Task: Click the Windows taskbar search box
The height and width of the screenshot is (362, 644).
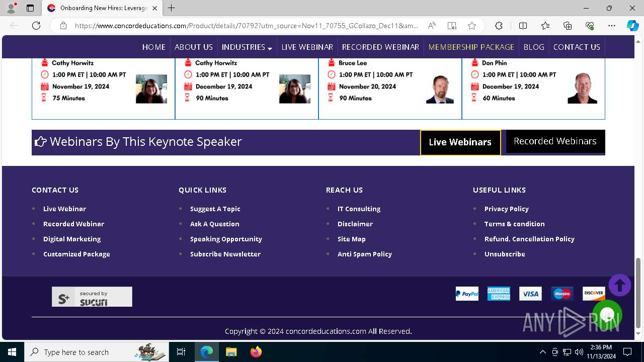Action: 96,352
